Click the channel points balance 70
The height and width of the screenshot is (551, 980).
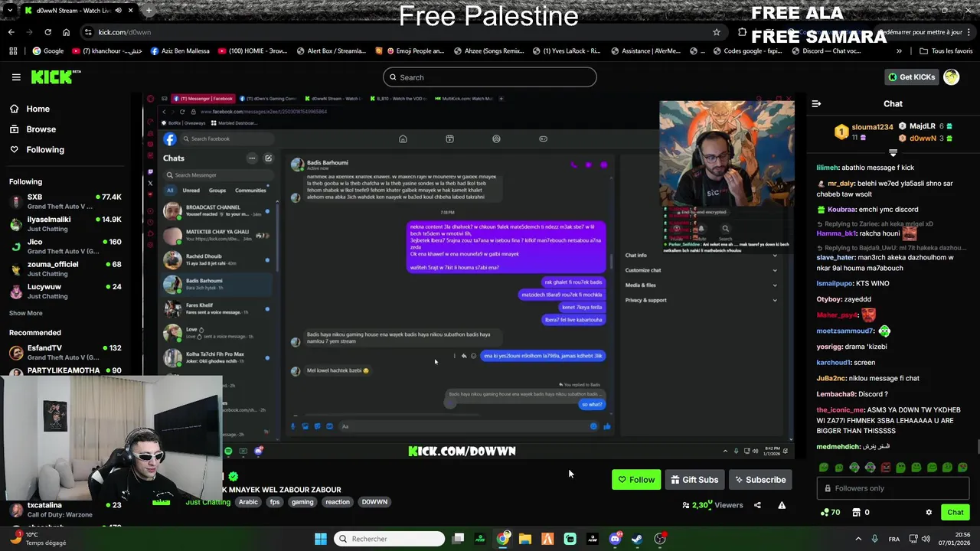pos(830,512)
